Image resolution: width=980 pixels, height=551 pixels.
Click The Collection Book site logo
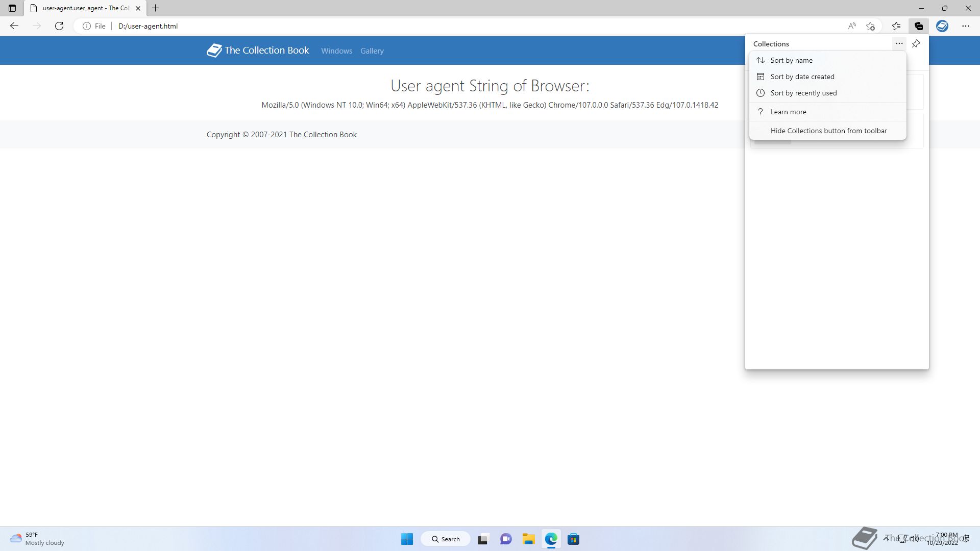[x=258, y=50]
